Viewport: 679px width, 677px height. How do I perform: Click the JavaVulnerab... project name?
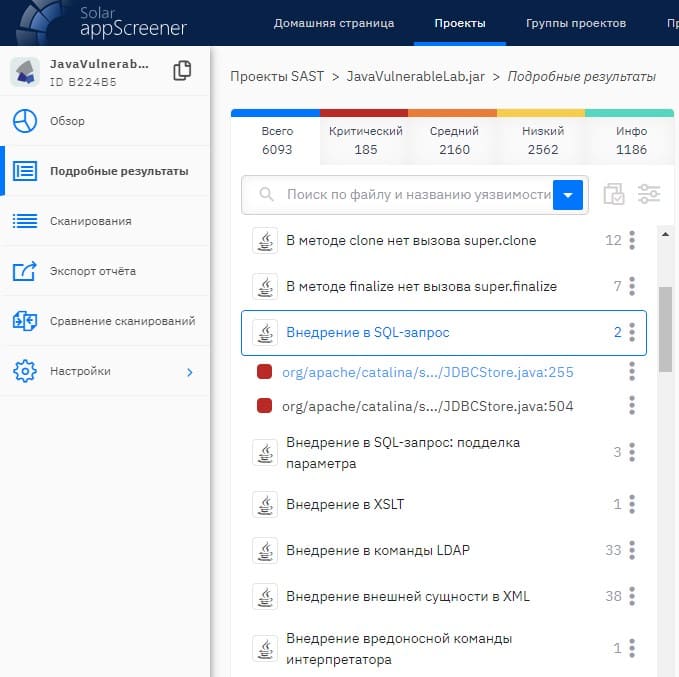coord(99,64)
